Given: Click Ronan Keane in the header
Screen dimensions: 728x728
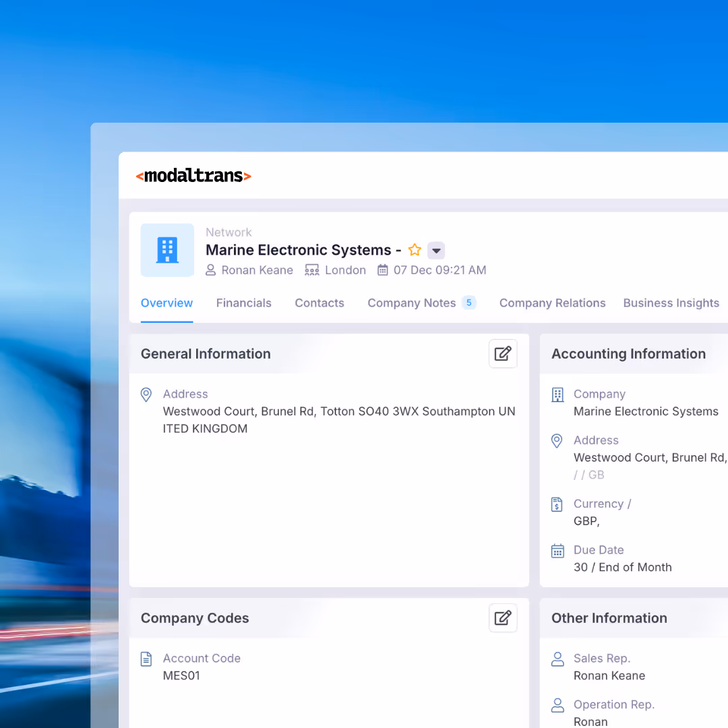Looking at the screenshot, I should 257,270.
